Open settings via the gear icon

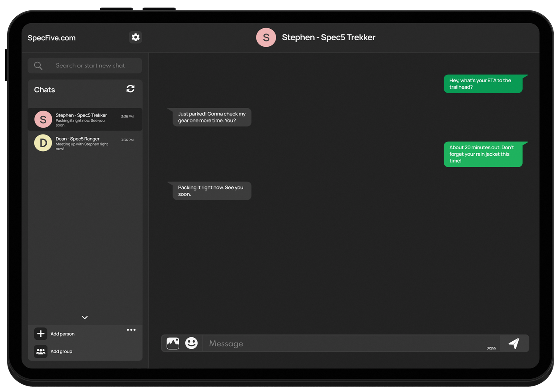point(136,37)
